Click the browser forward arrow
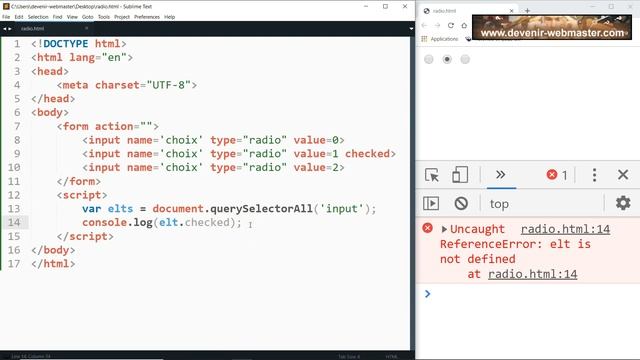Image resolution: width=640 pixels, height=360 pixels. tap(437, 25)
